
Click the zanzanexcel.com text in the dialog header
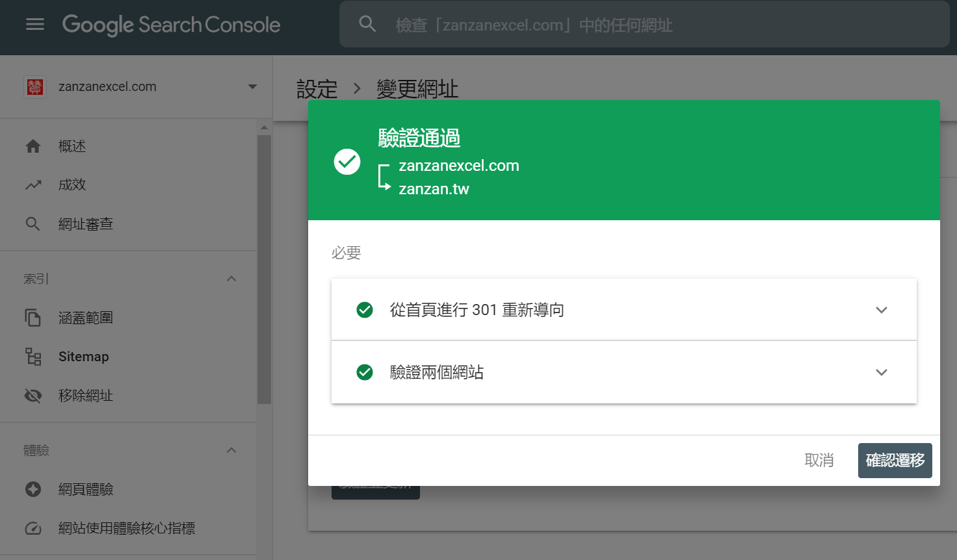pos(459,166)
